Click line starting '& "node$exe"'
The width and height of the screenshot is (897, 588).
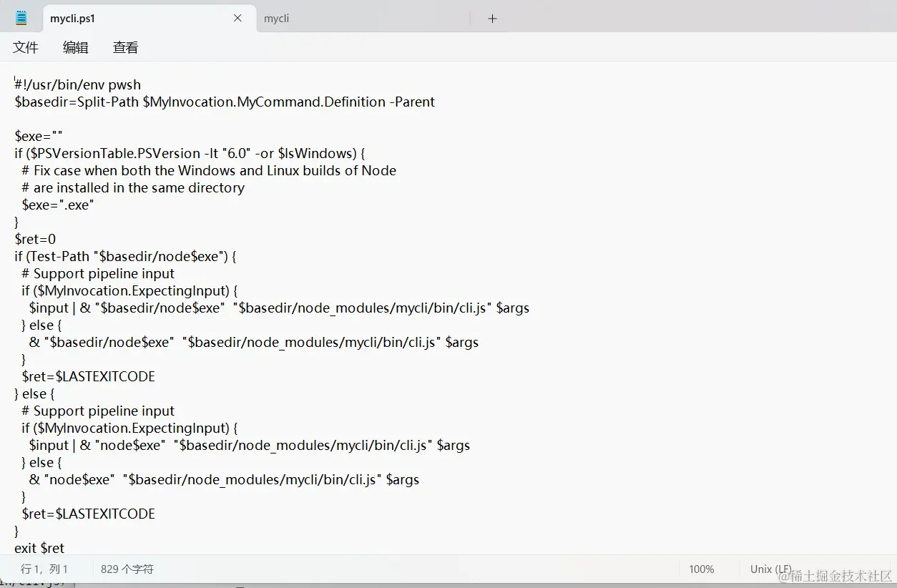pos(224,479)
